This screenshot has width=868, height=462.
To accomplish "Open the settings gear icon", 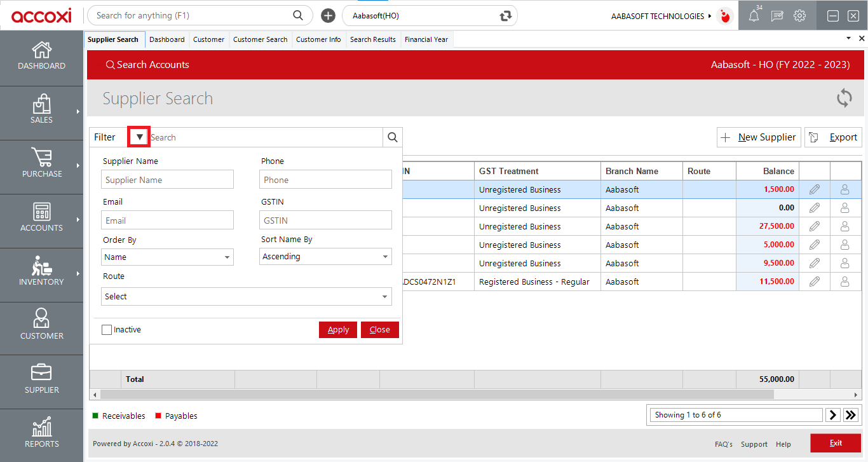I will coord(799,16).
